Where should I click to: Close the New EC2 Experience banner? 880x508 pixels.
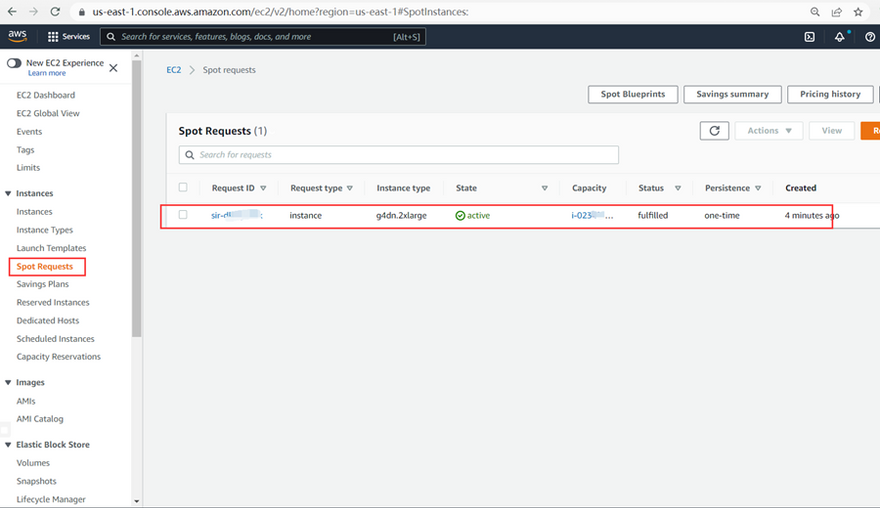click(113, 68)
